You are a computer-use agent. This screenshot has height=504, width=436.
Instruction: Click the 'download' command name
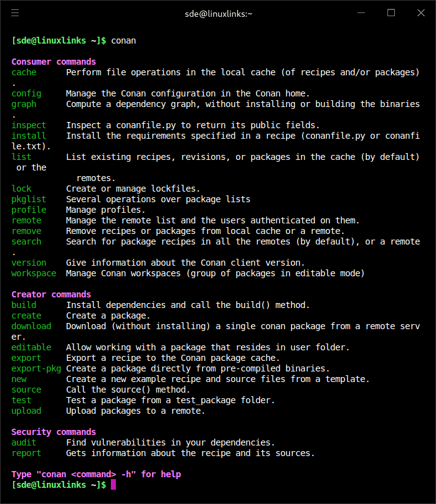[31, 326]
